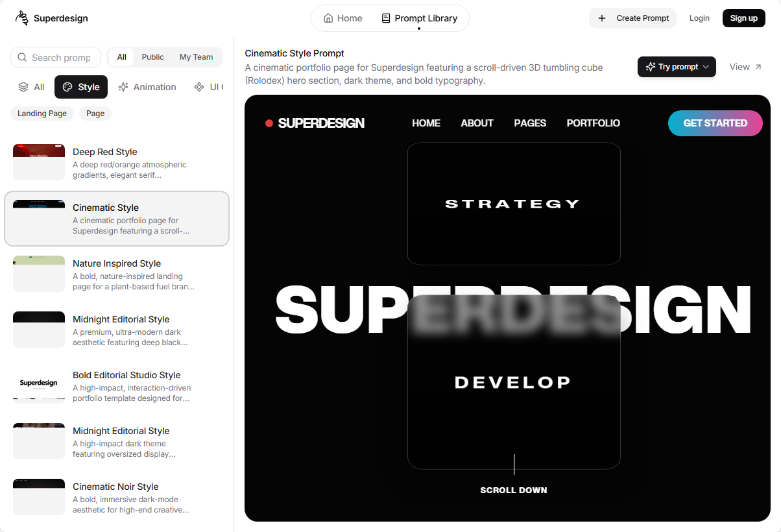Screen dimensions: 781x532
Task: Open View link with arrow icon
Action: coord(745,67)
